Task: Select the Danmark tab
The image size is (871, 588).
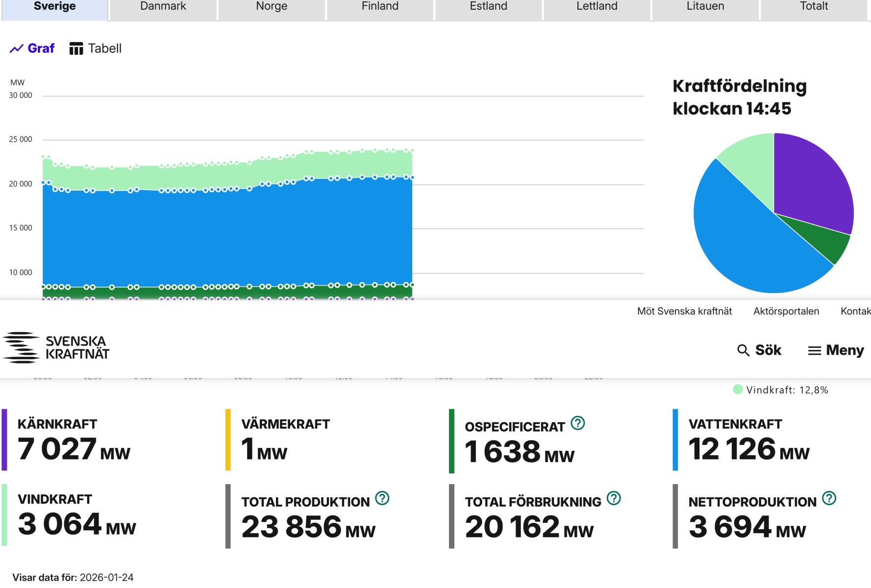Action: click(163, 7)
